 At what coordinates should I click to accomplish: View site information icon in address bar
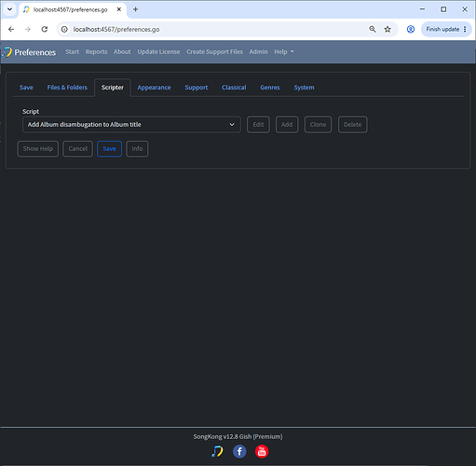pos(64,29)
